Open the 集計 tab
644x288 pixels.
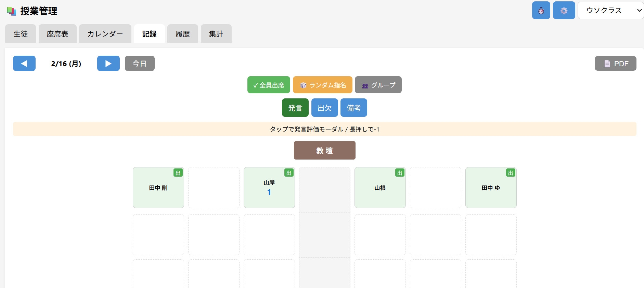[216, 34]
